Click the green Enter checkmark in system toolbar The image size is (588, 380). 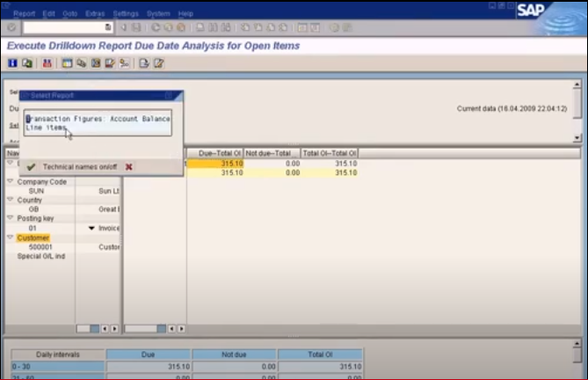[x=11, y=27]
